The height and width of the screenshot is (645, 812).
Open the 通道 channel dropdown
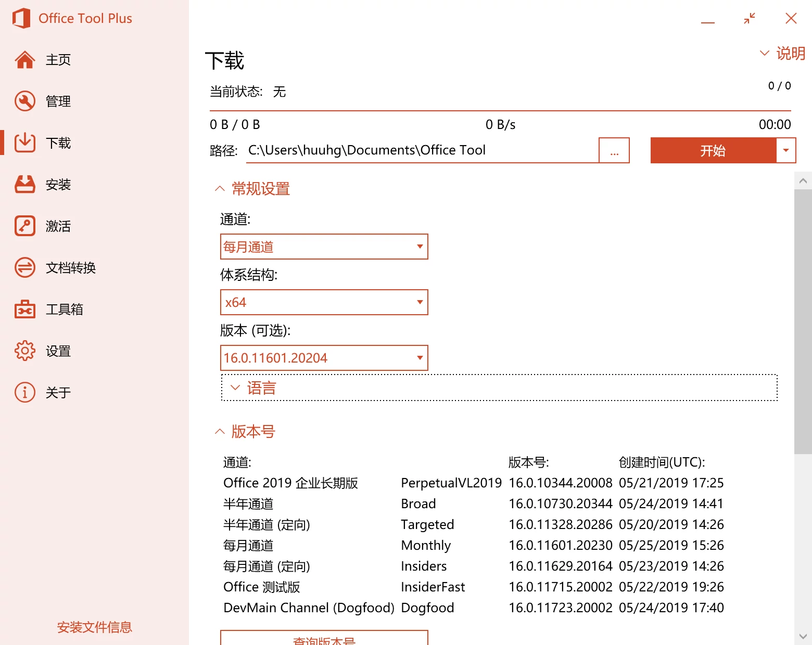pyautogui.click(x=324, y=247)
